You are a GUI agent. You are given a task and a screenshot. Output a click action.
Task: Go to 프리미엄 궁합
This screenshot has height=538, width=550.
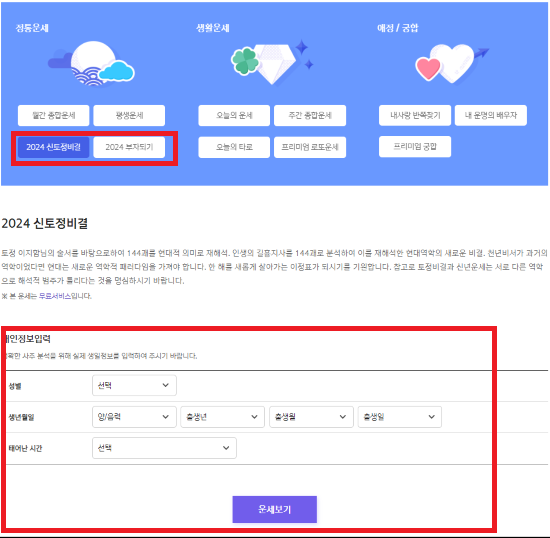(415, 147)
